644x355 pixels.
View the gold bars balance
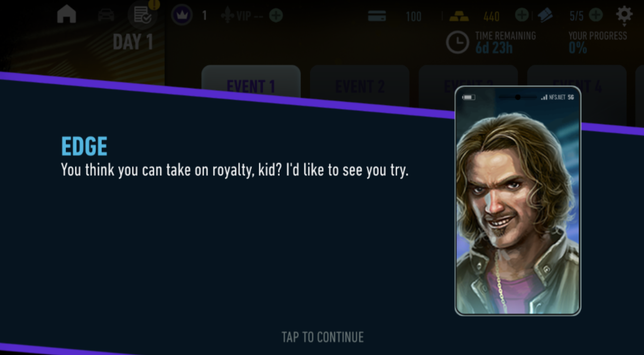tap(474, 16)
